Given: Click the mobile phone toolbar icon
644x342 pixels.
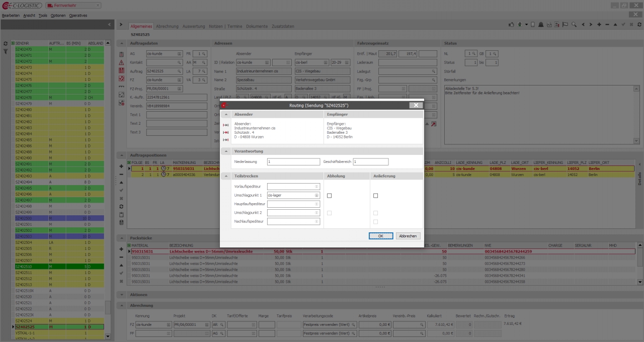Looking at the screenshot, I should point(533,24).
